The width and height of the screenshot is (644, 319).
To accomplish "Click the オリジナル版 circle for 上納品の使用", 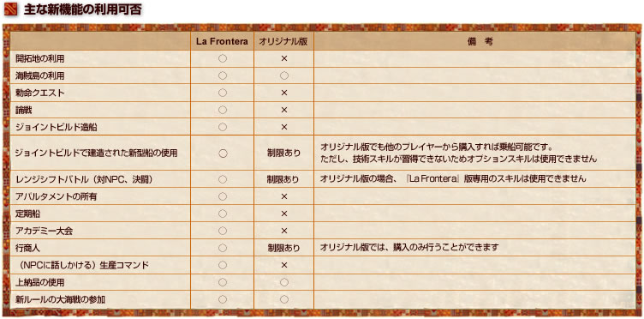I will [x=283, y=282].
